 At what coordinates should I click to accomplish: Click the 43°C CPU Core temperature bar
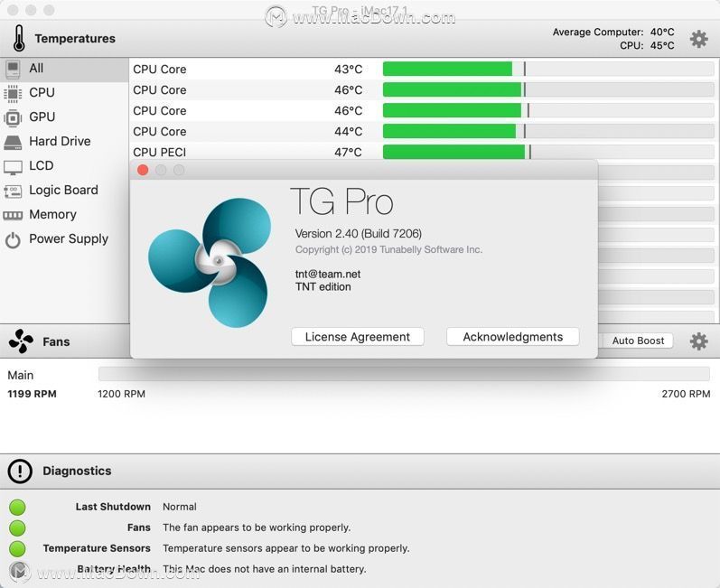pyautogui.click(x=548, y=69)
